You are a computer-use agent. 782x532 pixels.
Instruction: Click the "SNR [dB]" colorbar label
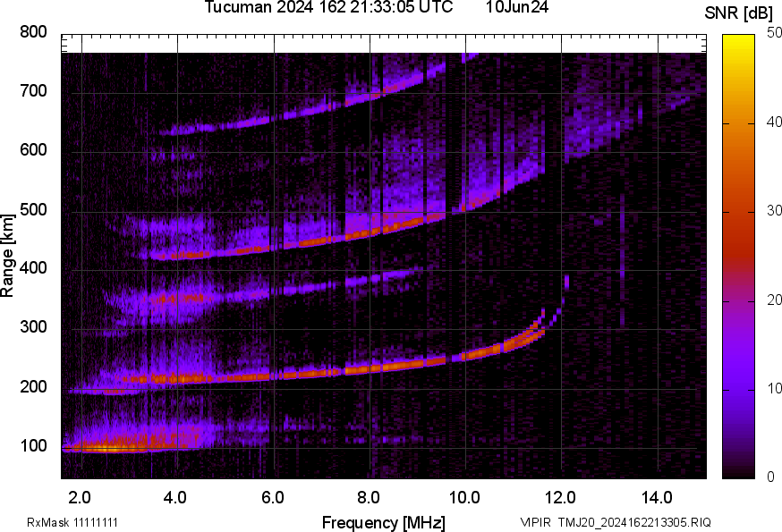tap(739, 13)
